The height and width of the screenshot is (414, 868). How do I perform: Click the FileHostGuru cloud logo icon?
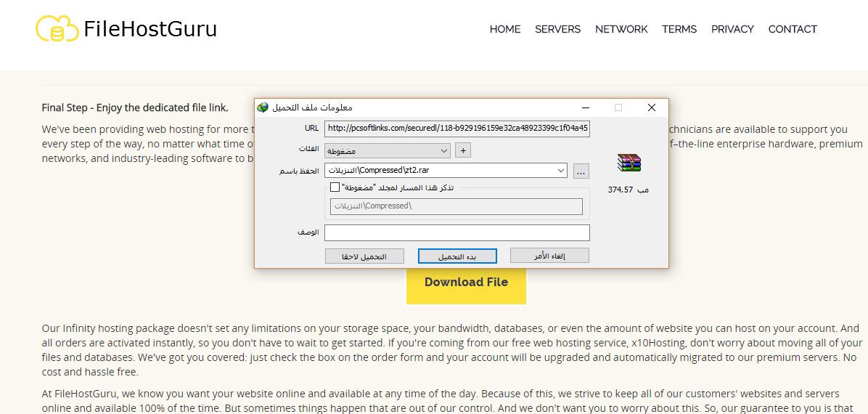tap(57, 28)
